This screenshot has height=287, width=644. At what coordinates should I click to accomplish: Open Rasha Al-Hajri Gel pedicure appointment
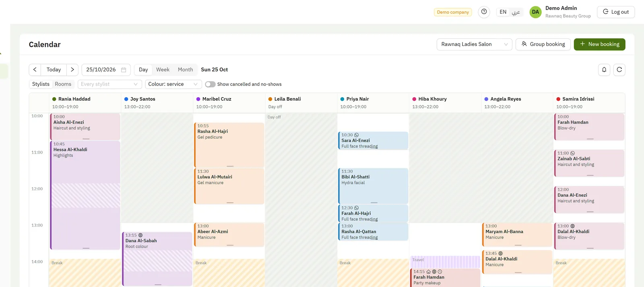click(x=229, y=145)
